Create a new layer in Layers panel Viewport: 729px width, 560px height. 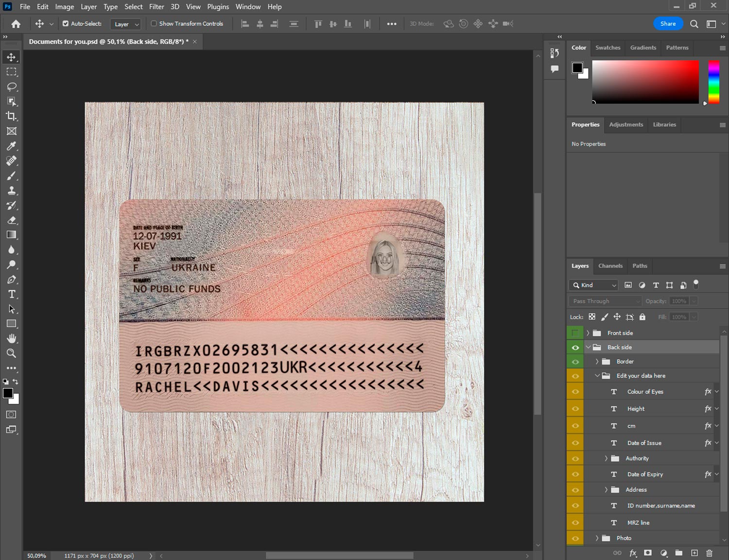(x=694, y=553)
